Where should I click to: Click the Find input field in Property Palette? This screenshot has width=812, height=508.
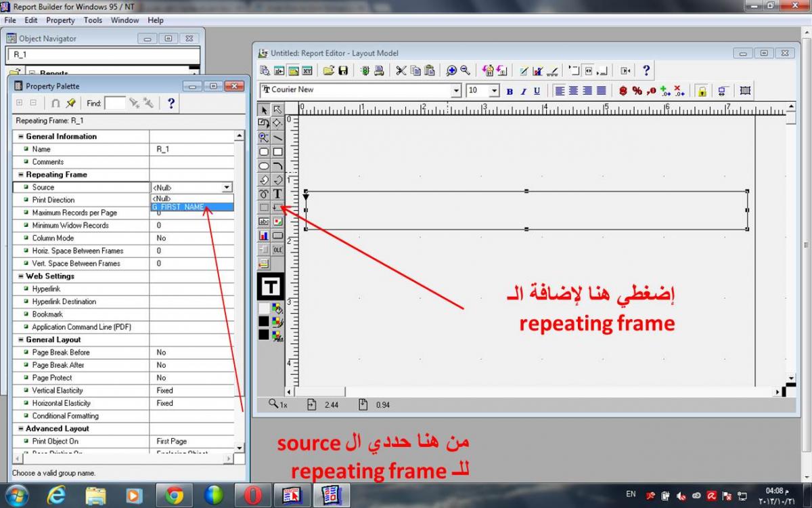[115, 103]
